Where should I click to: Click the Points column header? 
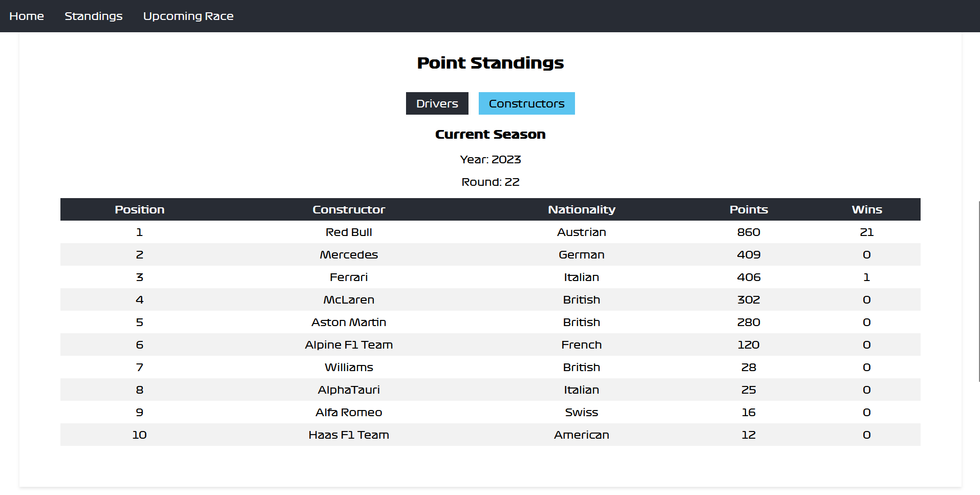(x=749, y=209)
